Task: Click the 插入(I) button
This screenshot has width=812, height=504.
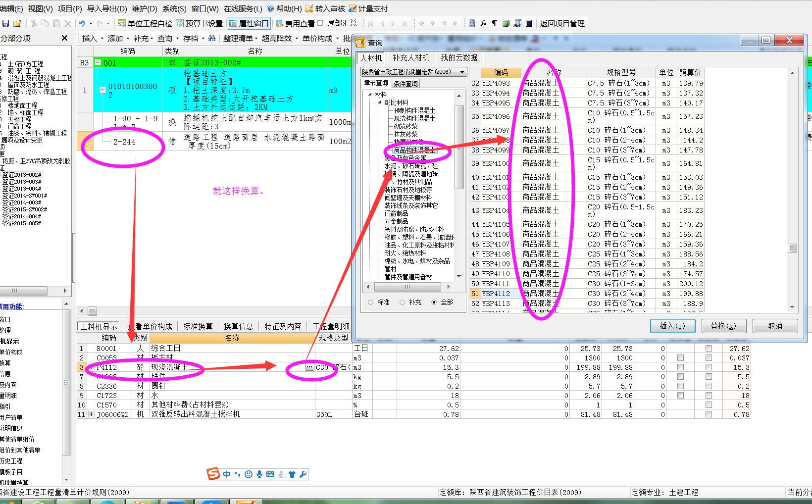Action: tap(672, 326)
